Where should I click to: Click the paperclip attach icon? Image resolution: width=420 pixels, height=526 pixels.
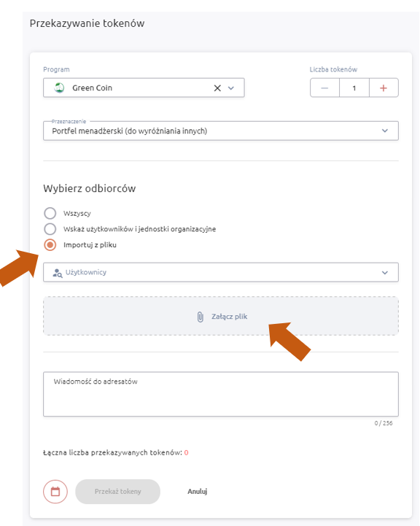[200, 317]
